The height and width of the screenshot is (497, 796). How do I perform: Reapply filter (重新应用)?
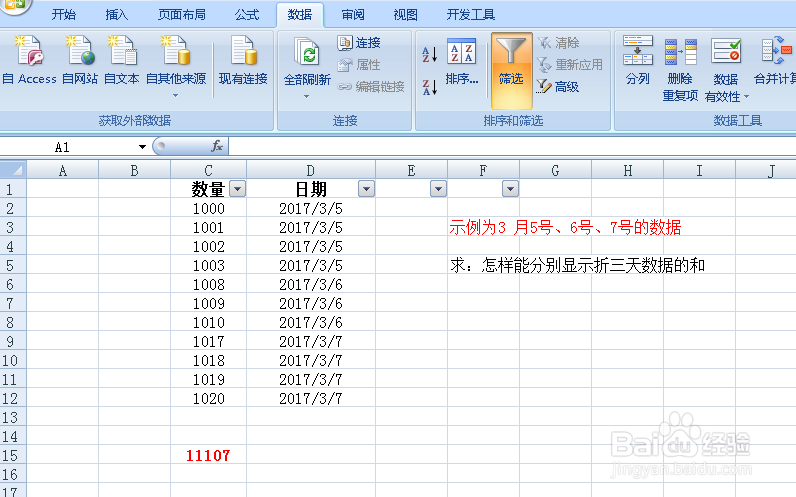tap(570, 65)
